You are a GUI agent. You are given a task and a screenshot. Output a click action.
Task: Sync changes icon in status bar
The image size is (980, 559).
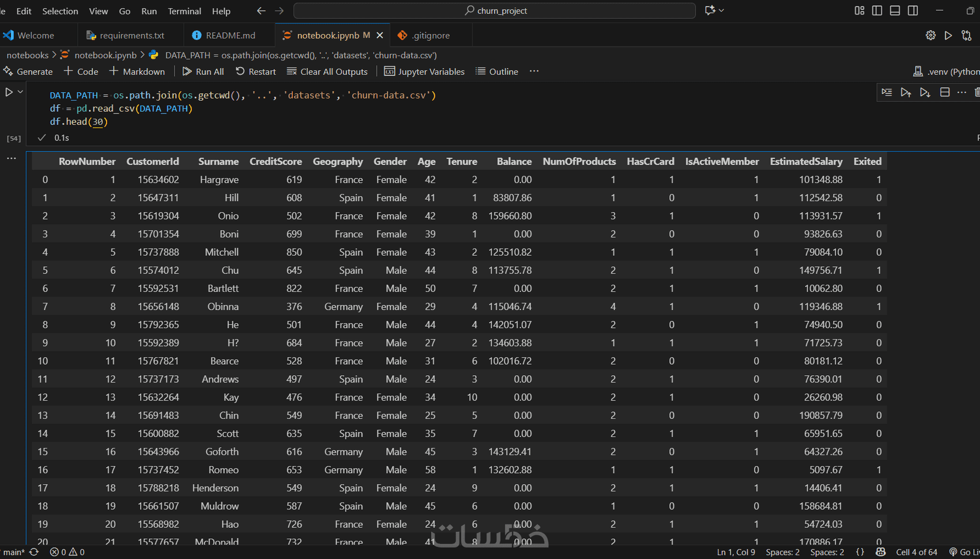coord(34,552)
